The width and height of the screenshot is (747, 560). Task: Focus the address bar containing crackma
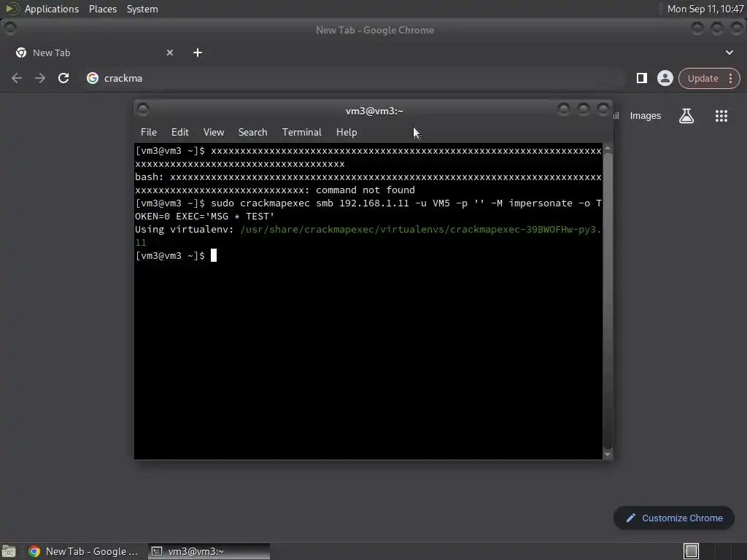[x=352, y=78]
